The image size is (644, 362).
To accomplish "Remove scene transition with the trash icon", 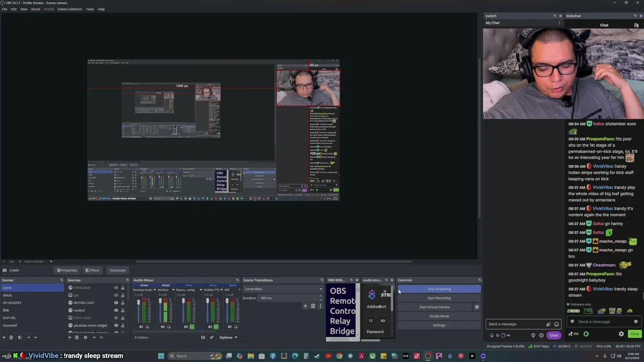I will [x=312, y=306].
